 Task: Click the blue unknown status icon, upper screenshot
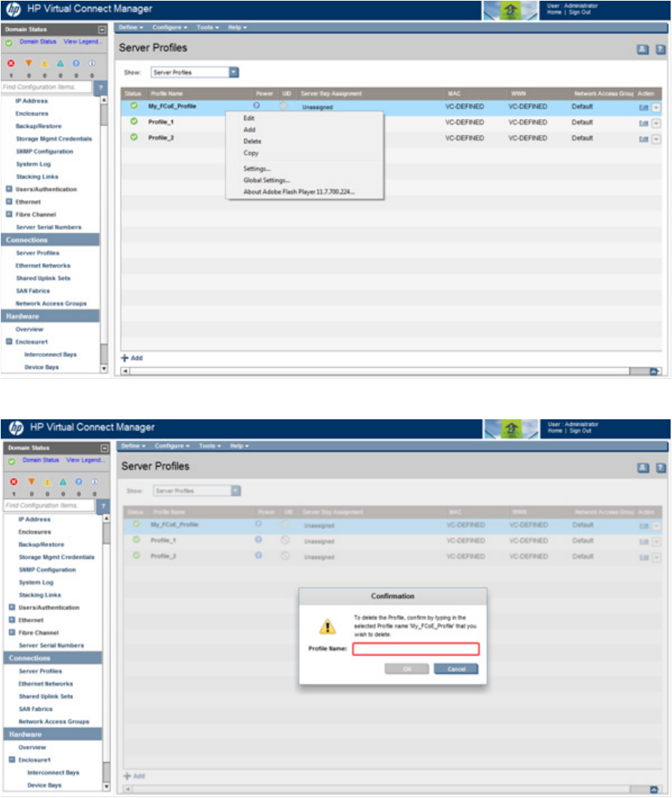click(x=76, y=63)
